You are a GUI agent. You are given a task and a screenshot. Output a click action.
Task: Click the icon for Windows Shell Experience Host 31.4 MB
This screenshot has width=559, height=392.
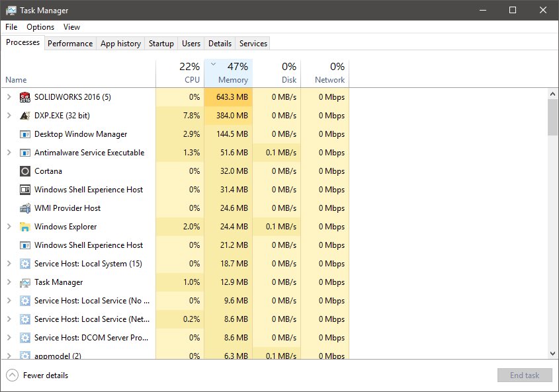(x=25, y=190)
